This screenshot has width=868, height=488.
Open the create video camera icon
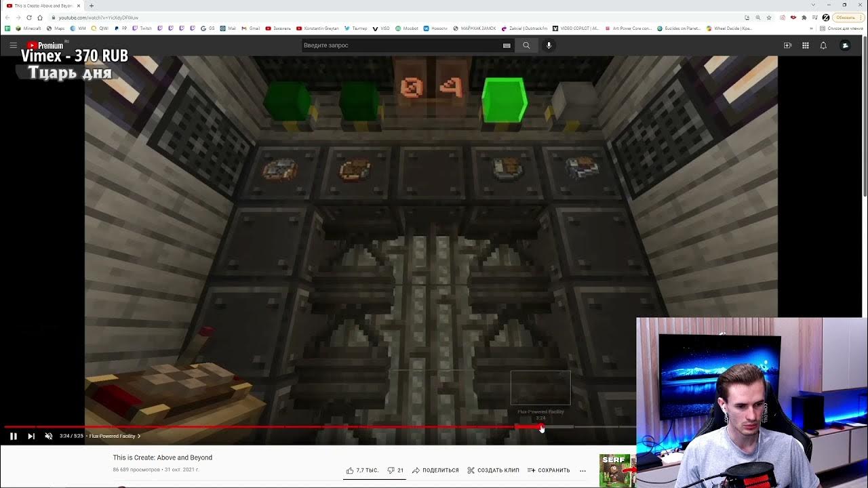click(787, 45)
